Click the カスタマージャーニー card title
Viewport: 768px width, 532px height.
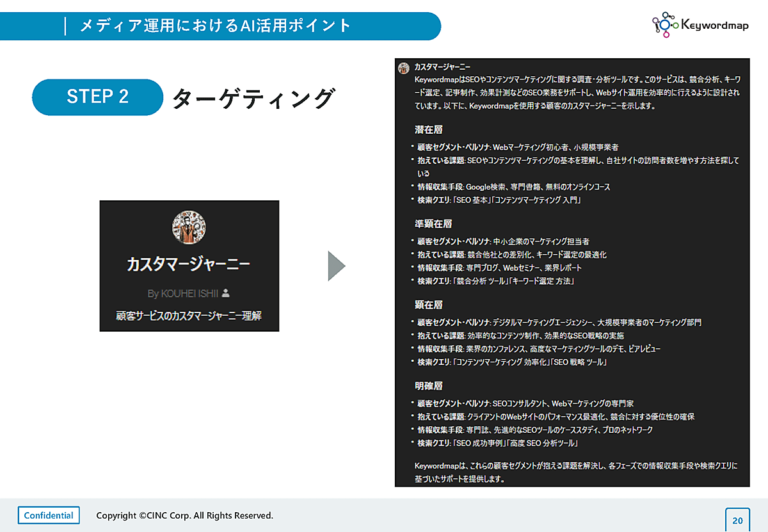click(189, 264)
